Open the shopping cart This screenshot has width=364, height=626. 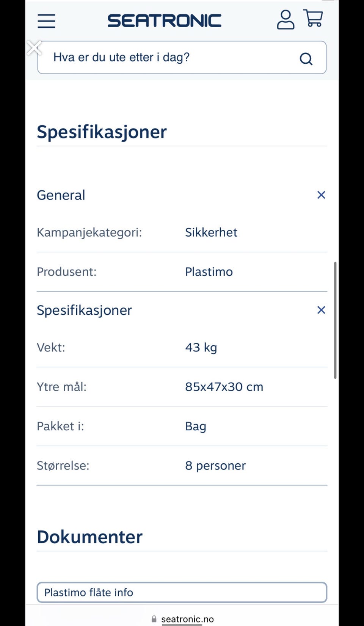pyautogui.click(x=314, y=18)
